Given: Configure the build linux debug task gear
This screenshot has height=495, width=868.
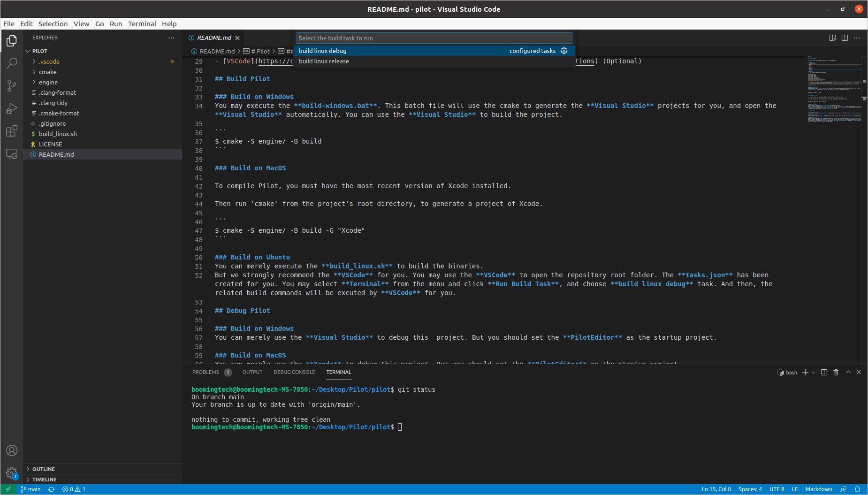Looking at the screenshot, I should (x=564, y=51).
